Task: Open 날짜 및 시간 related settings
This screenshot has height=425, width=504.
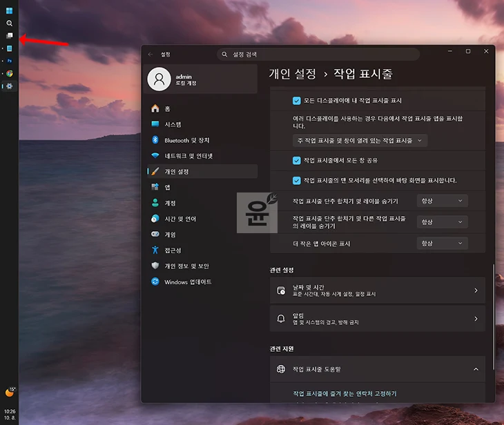Action: 378,290
